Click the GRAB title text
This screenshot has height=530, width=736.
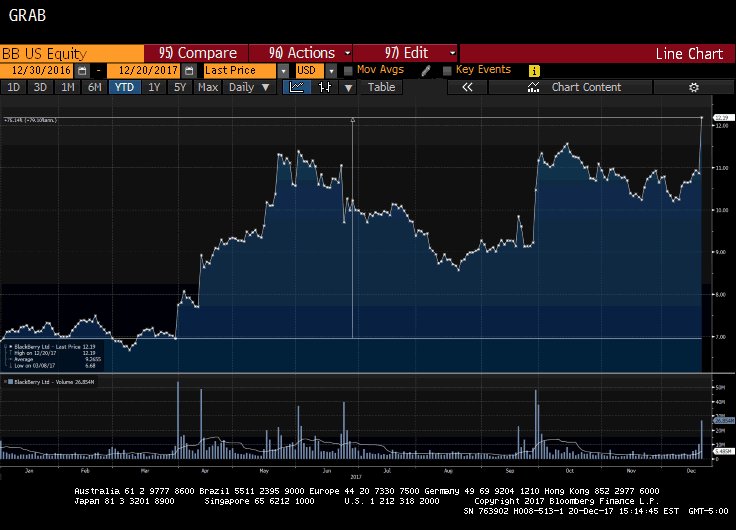[x=27, y=15]
